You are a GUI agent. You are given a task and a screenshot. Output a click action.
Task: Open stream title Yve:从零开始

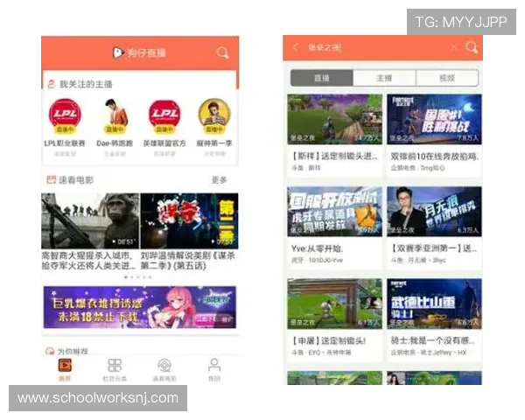(317, 248)
